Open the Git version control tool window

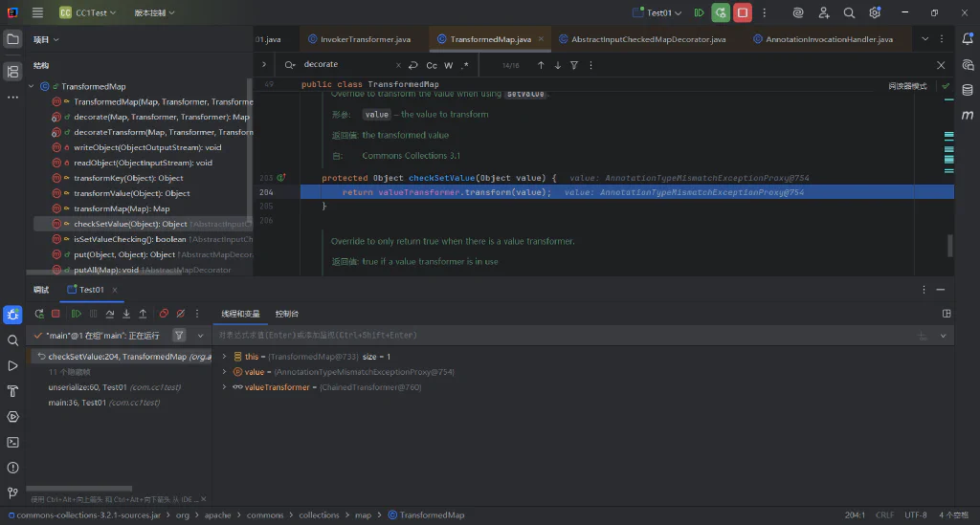(12, 493)
